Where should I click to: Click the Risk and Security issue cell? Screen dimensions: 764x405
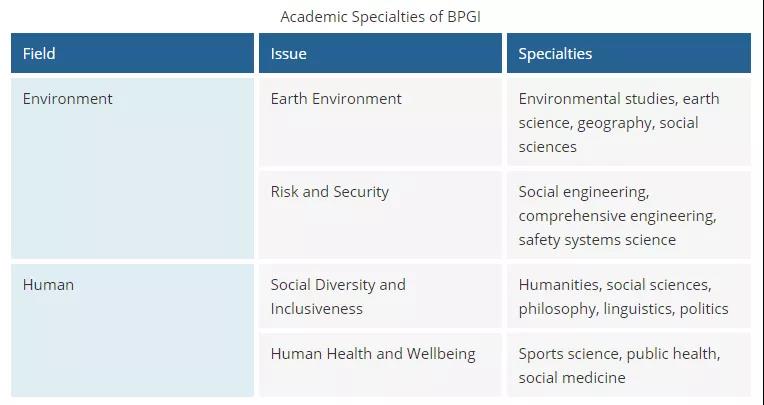(x=329, y=192)
